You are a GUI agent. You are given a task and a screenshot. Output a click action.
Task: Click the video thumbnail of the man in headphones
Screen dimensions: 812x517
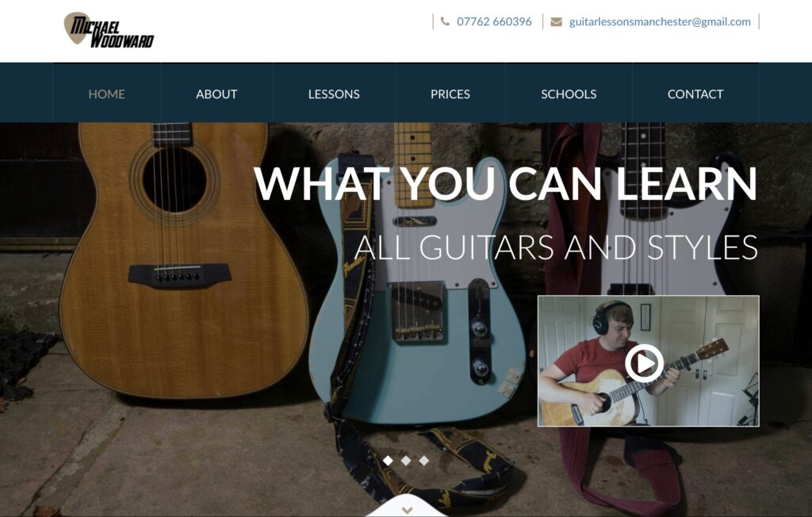pos(649,361)
